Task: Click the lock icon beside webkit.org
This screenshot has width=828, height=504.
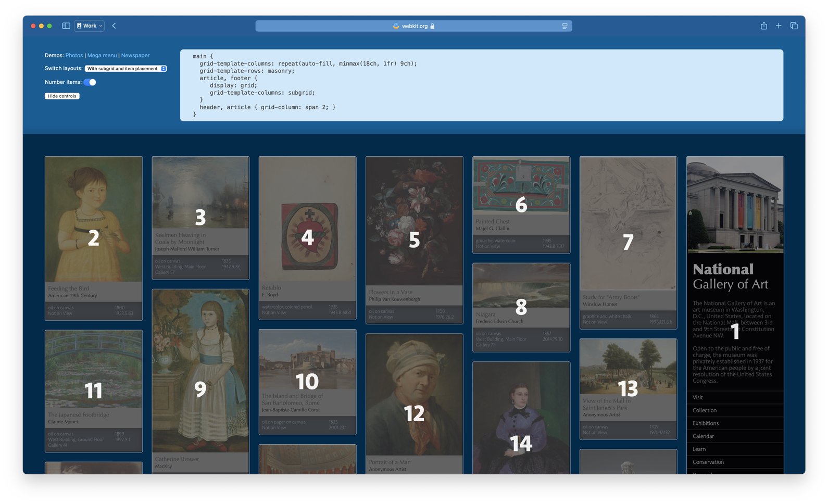Action: click(432, 26)
